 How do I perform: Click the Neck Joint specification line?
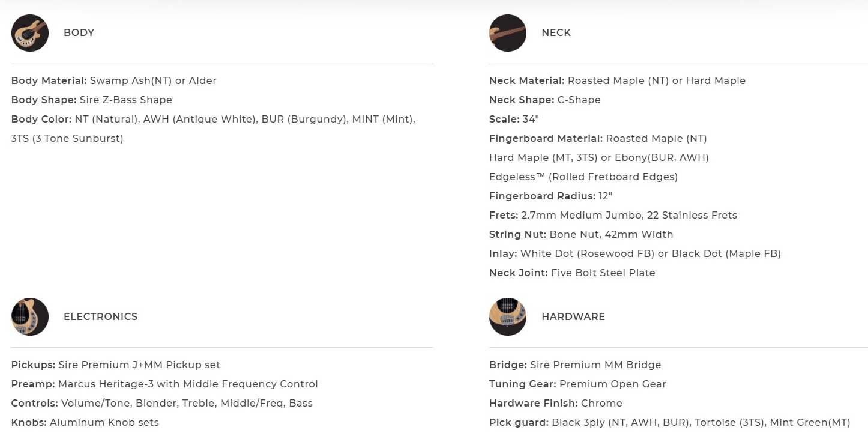click(x=572, y=273)
